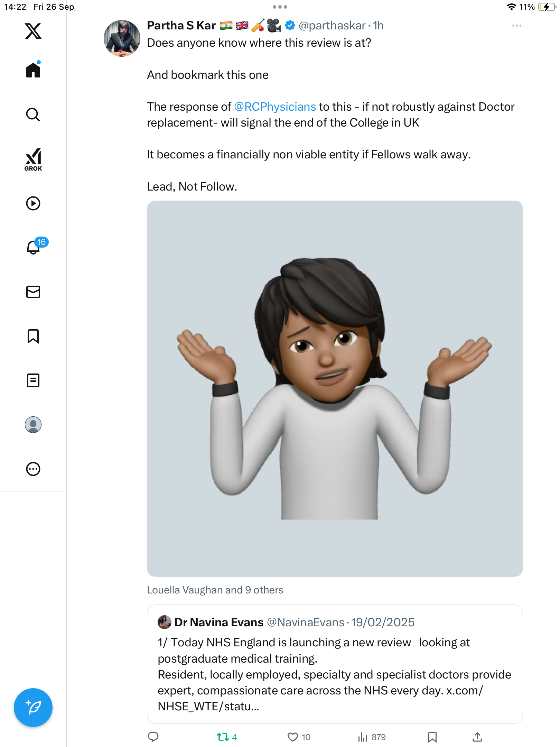Open the More options circle menu
The width and height of the screenshot is (560, 747).
[33, 469]
